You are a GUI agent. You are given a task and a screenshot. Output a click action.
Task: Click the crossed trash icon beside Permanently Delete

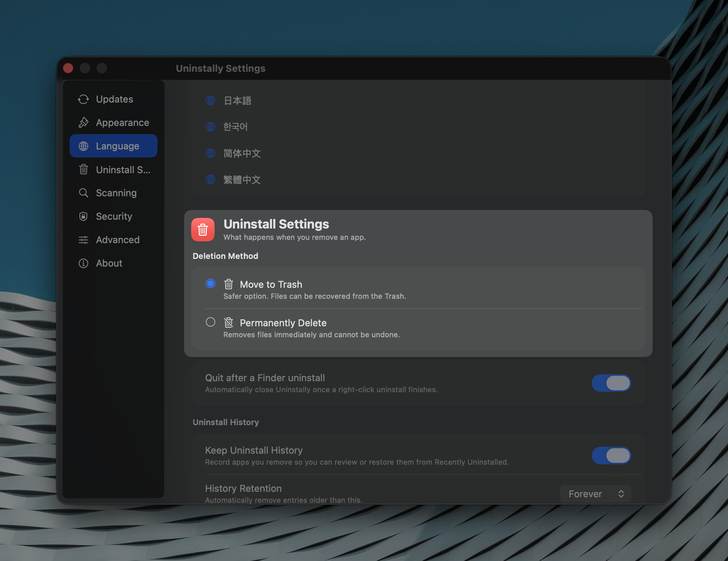(x=229, y=322)
